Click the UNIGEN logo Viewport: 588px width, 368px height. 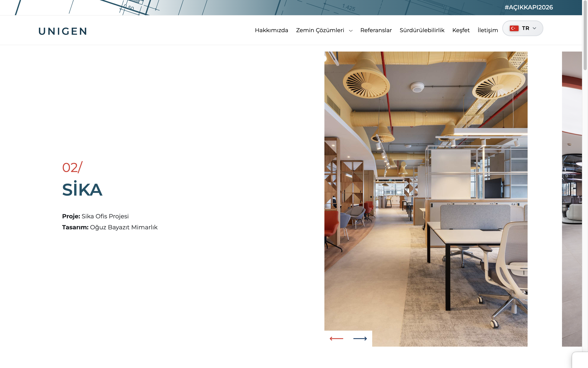point(63,31)
